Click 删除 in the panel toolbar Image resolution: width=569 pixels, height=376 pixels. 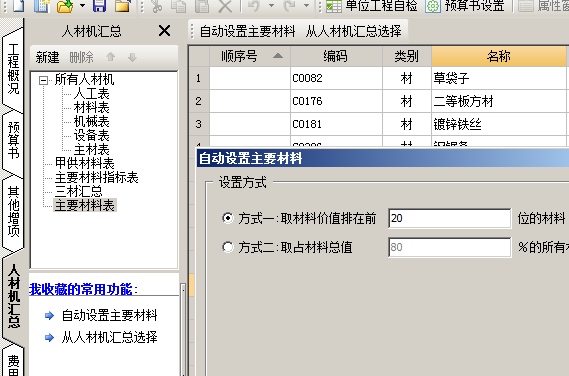click(81, 57)
